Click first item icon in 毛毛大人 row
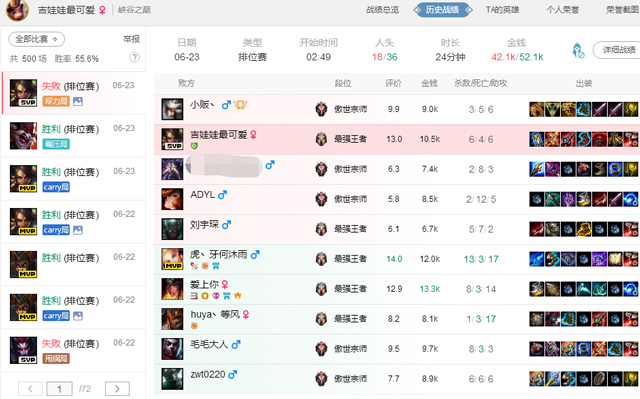640x399 pixels. click(537, 349)
